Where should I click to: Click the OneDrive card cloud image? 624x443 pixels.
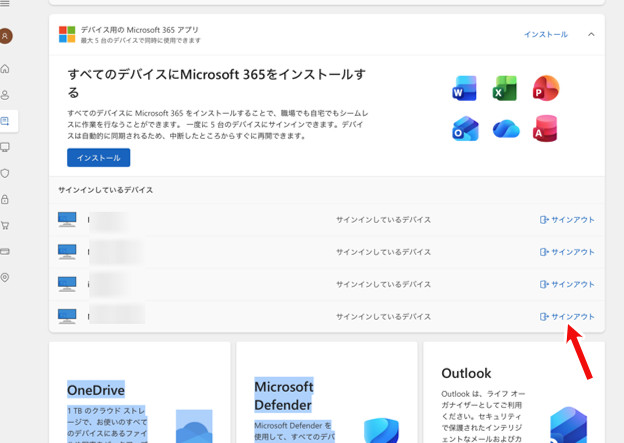(x=194, y=427)
